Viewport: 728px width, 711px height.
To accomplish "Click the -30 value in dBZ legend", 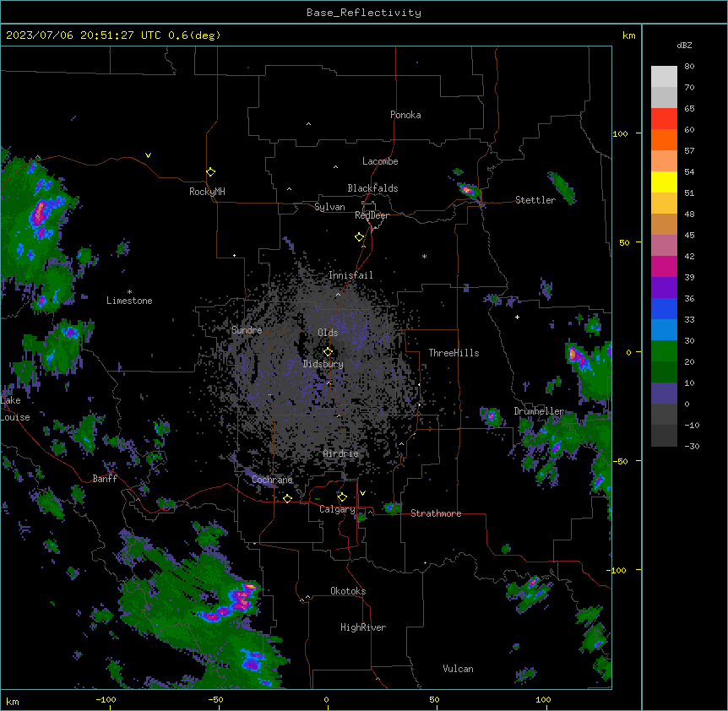I will (693, 447).
